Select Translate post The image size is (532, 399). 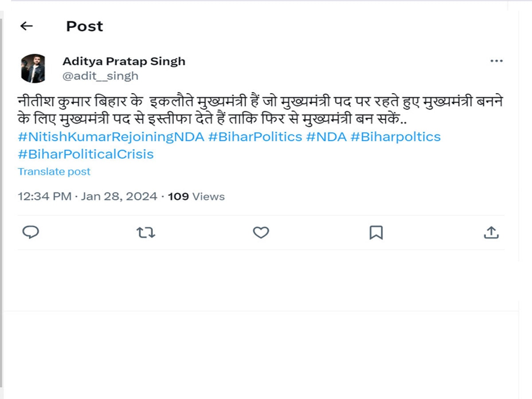54,171
